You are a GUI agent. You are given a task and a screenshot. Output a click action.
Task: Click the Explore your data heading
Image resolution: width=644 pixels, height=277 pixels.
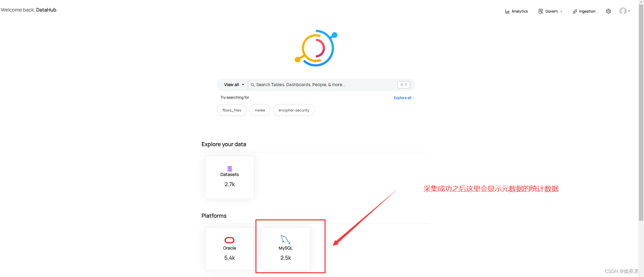coord(224,144)
